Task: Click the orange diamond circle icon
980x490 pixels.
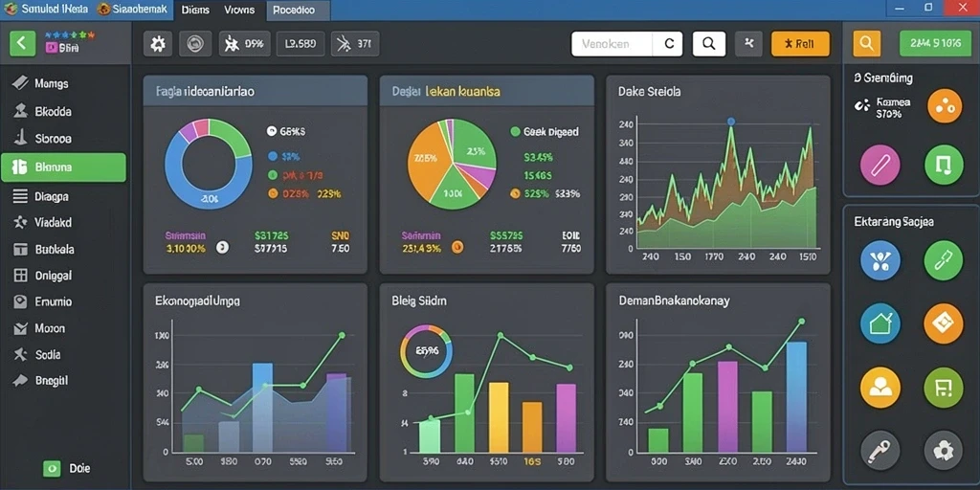Action: pyautogui.click(x=943, y=323)
